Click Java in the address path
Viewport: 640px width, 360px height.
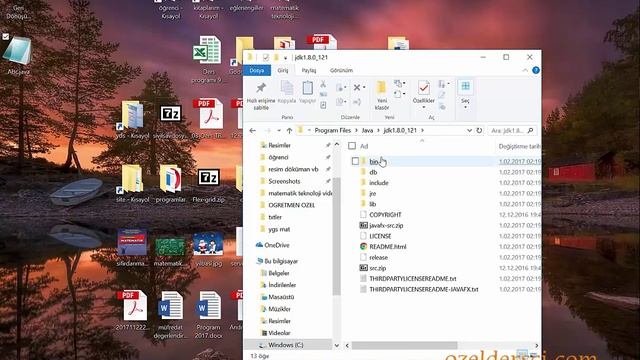point(367,131)
